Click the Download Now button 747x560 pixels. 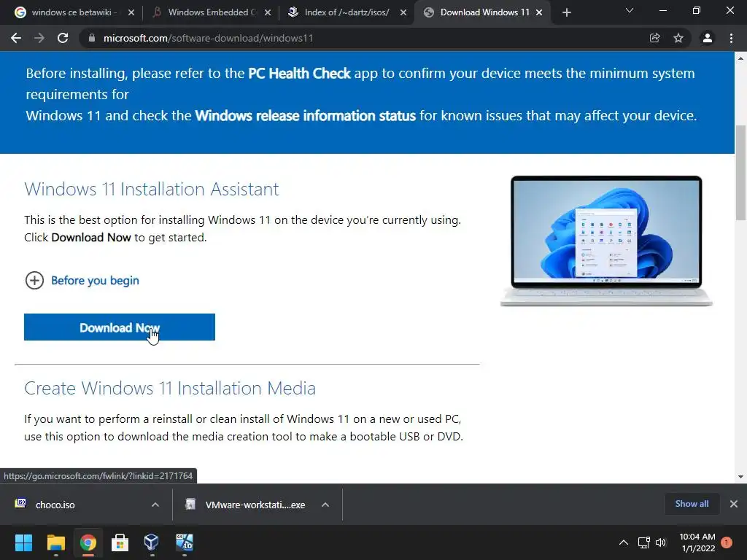point(120,327)
